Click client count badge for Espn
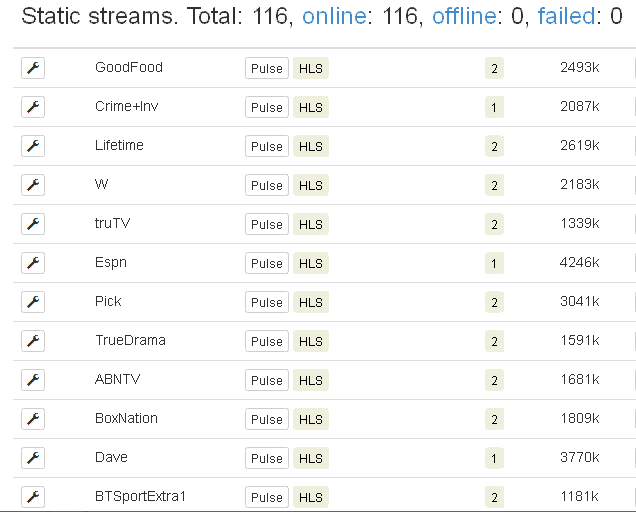The image size is (636, 512). 494,262
